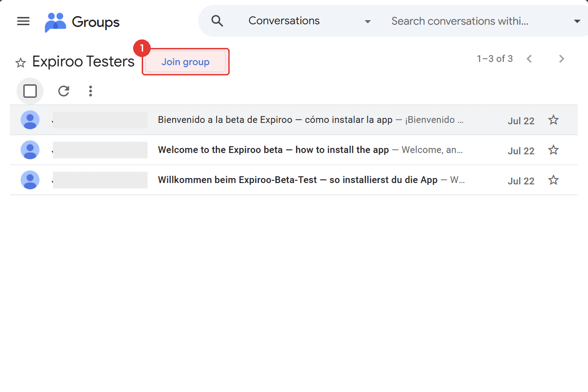Click Jul 22 date on Willkommen row
This screenshot has height=392, width=588.
tap(521, 181)
